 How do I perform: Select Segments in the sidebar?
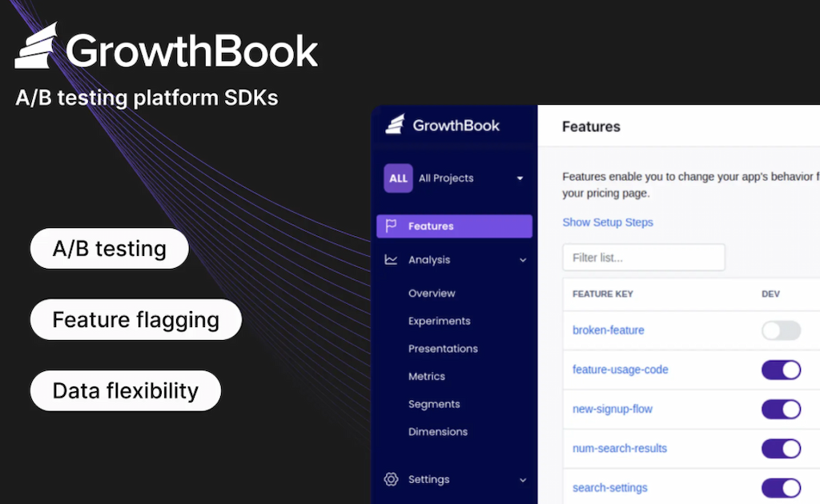[433, 404]
